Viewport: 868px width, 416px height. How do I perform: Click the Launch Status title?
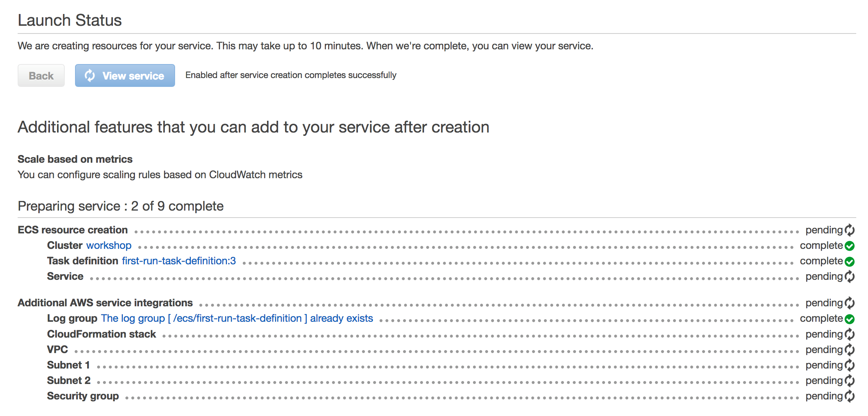[x=70, y=20]
